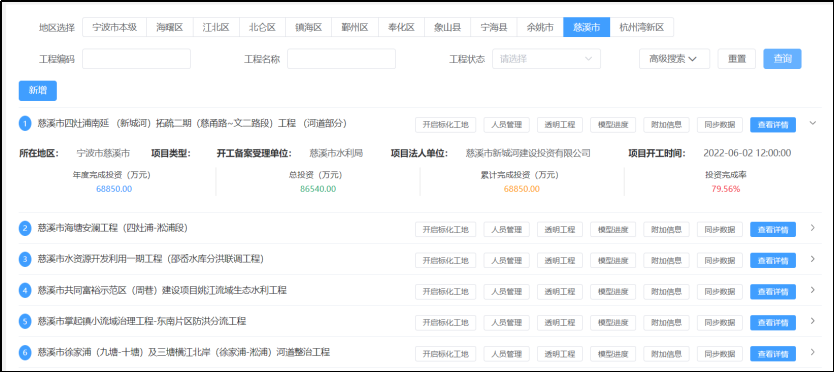Click 开启标化工地 for project 1
The image size is (834, 372).
[446, 125]
